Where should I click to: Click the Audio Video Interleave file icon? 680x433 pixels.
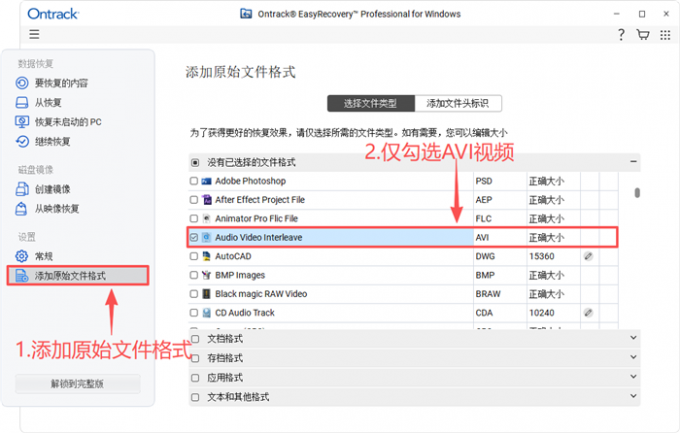[x=206, y=237]
